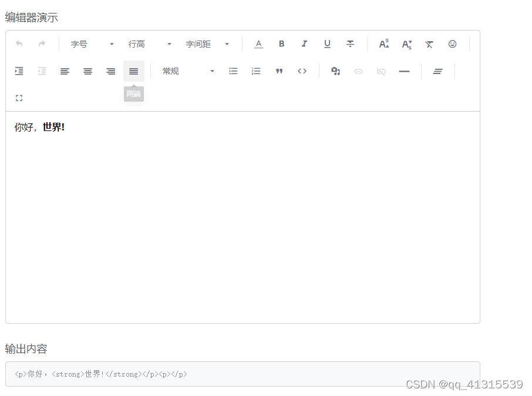Toggle superscript formatting
This screenshot has height=396, width=532.
click(x=384, y=44)
